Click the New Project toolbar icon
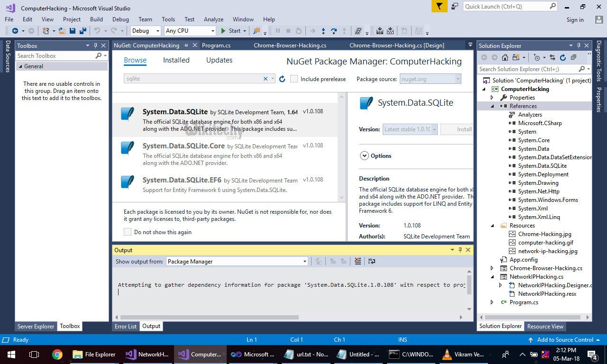 pyautogui.click(x=46, y=31)
